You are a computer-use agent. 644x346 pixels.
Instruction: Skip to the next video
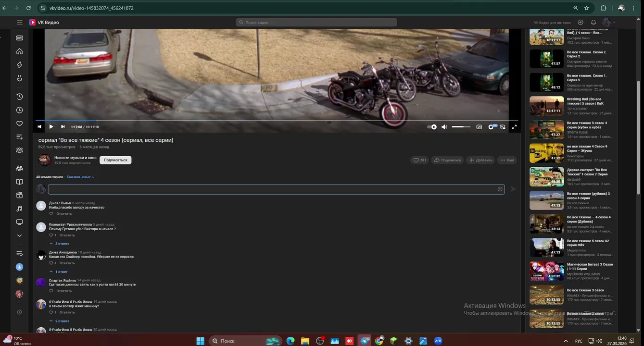tap(63, 127)
